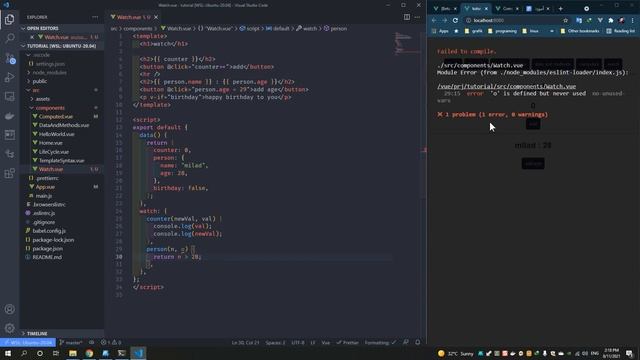Collapse the Open Editors section
640x360 pixels.
point(61,28)
